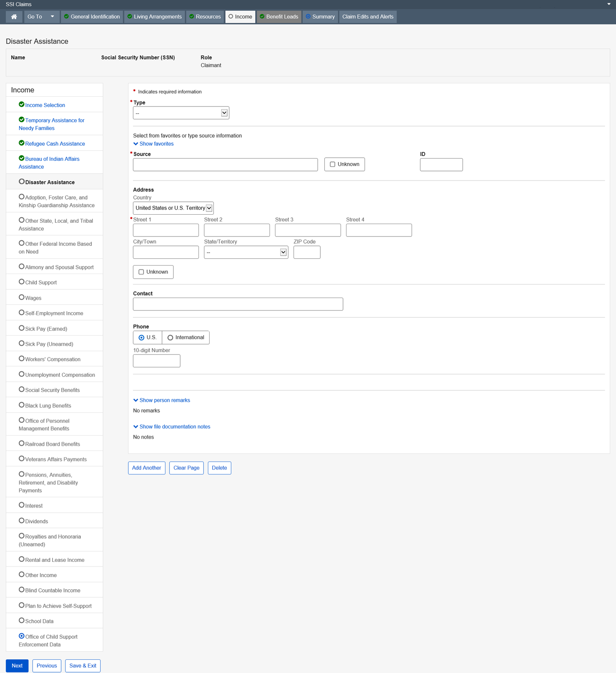Viewport: 616px width, 673px height.
Task: Tick the Unknown checkbox under Address
Action: click(141, 272)
